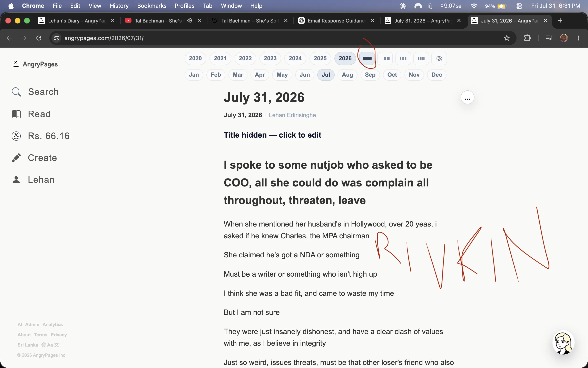Open Chrome extensions puzzle icon

click(527, 38)
